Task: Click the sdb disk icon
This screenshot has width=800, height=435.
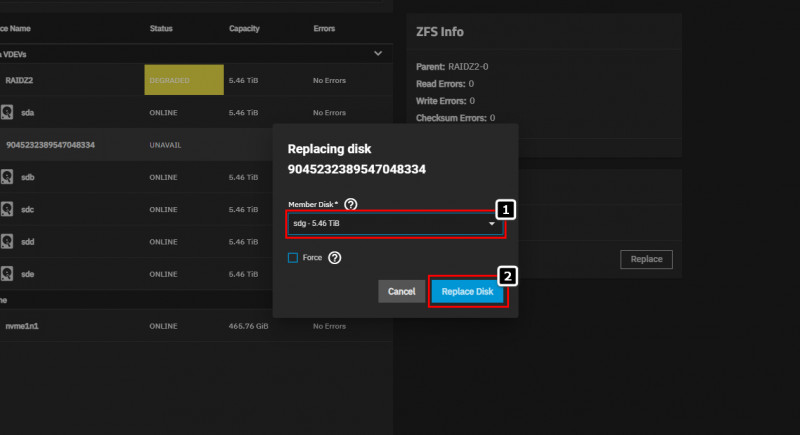Action: click(8, 177)
